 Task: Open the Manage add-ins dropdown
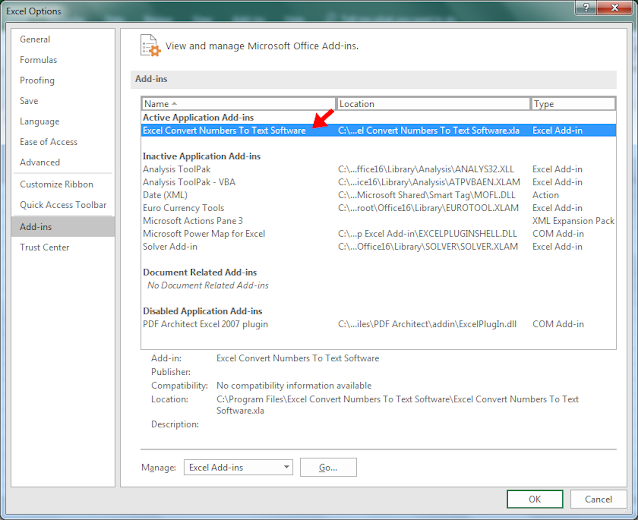point(238,468)
